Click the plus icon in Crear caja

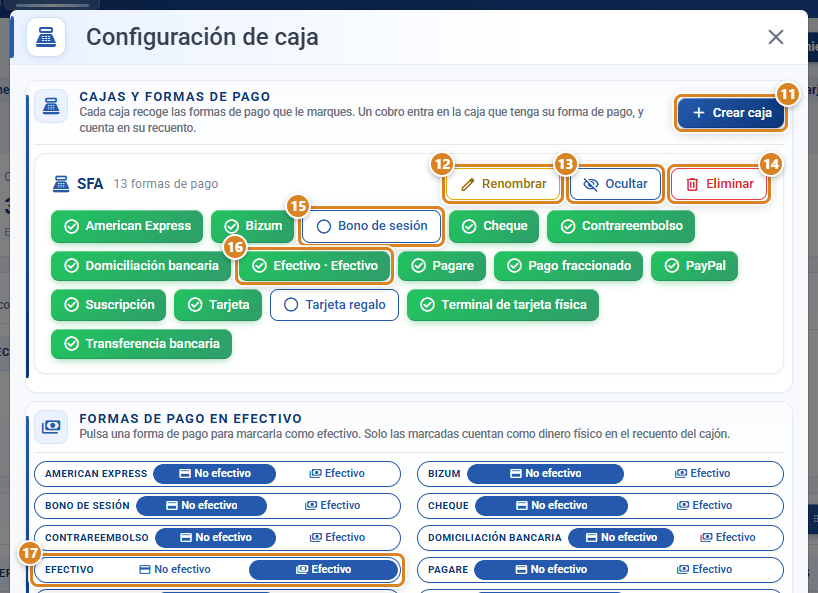click(699, 113)
